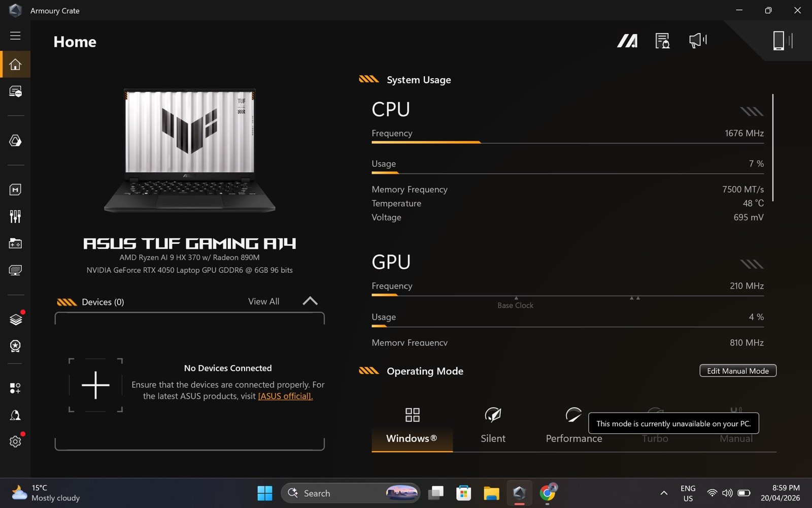Click the GPU Frequency bar
812x508 pixels.
(567, 295)
